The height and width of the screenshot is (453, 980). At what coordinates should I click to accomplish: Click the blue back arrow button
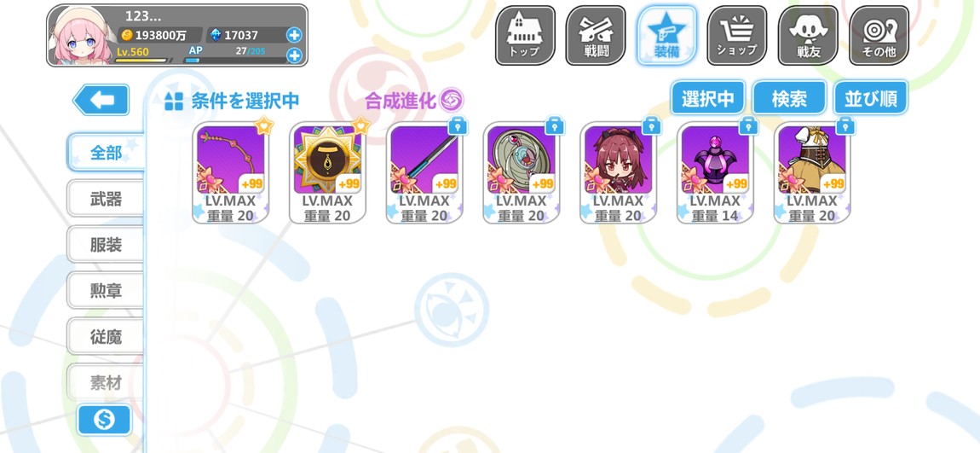tap(101, 100)
